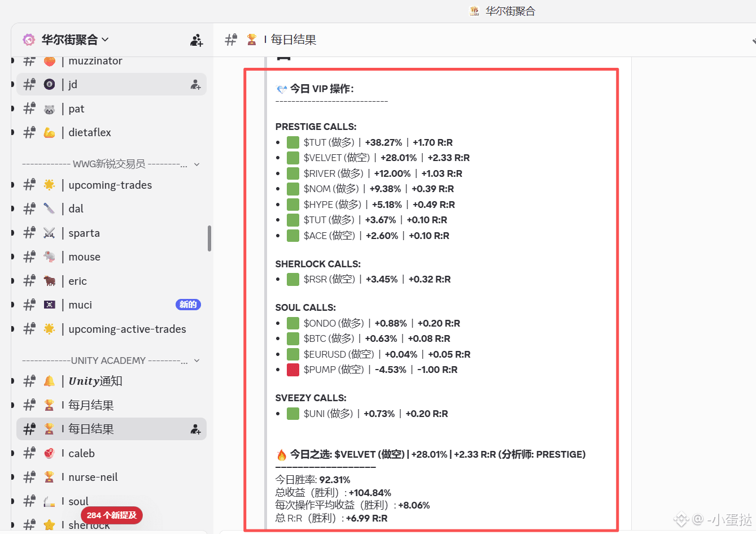Viewport: 756px width, 534px height.
Task: Click the crossed swords icon for sparta
Action: (50, 233)
